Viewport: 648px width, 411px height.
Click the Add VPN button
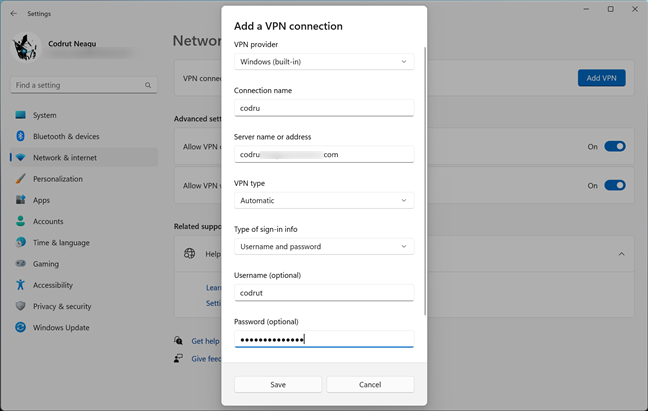point(601,78)
